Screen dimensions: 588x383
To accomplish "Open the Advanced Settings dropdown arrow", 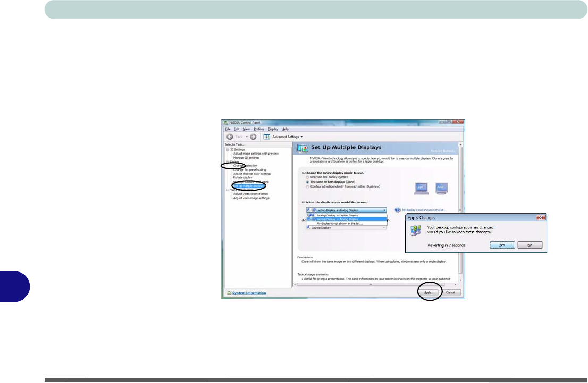I will [301, 137].
